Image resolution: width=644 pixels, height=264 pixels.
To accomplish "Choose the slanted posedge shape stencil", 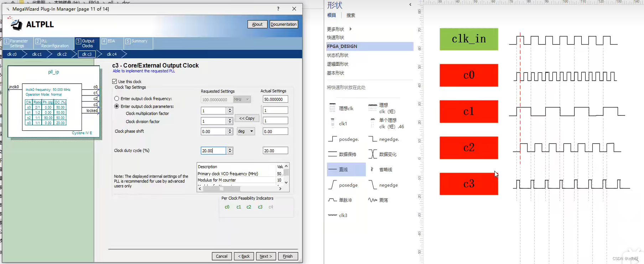I will coord(343,185).
